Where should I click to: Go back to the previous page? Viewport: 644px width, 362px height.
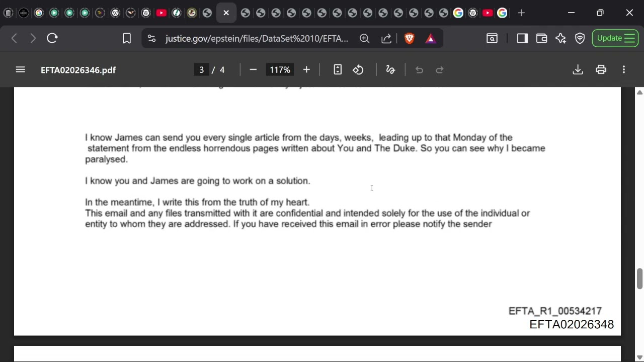point(14,38)
